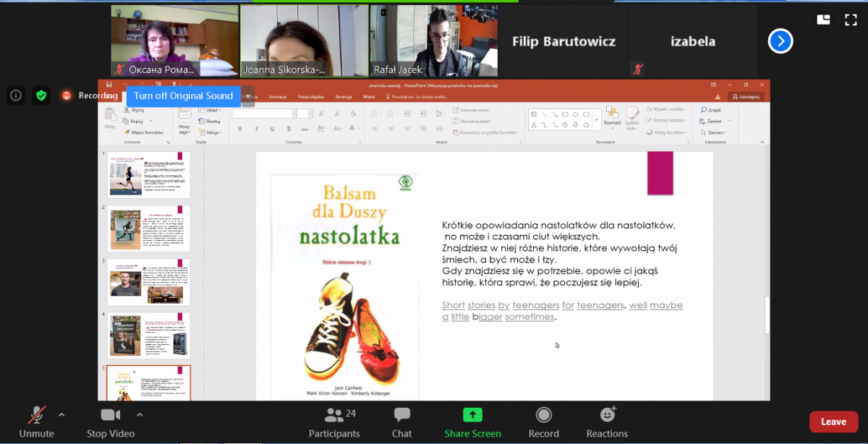Switch the video layout view
868x444 pixels.
coord(823,20)
